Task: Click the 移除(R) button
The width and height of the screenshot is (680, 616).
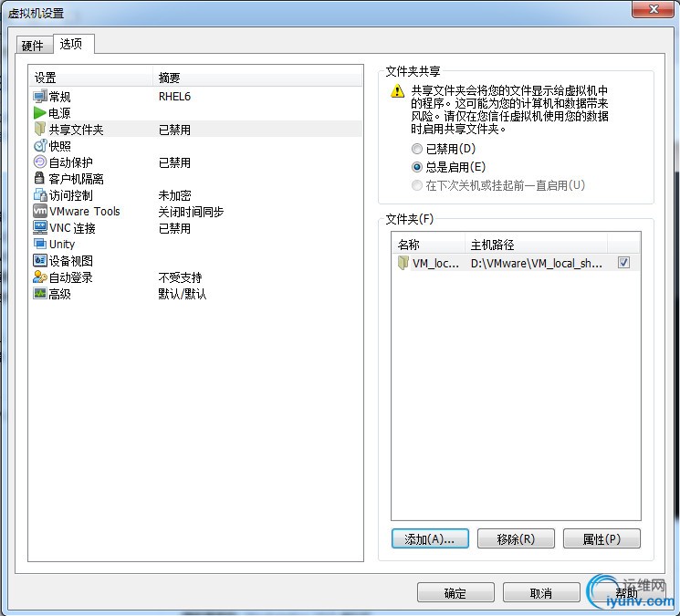Action: [516, 538]
